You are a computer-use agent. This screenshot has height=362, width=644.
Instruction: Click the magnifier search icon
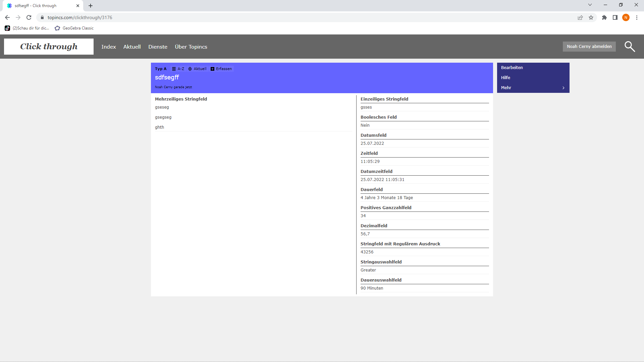click(630, 47)
